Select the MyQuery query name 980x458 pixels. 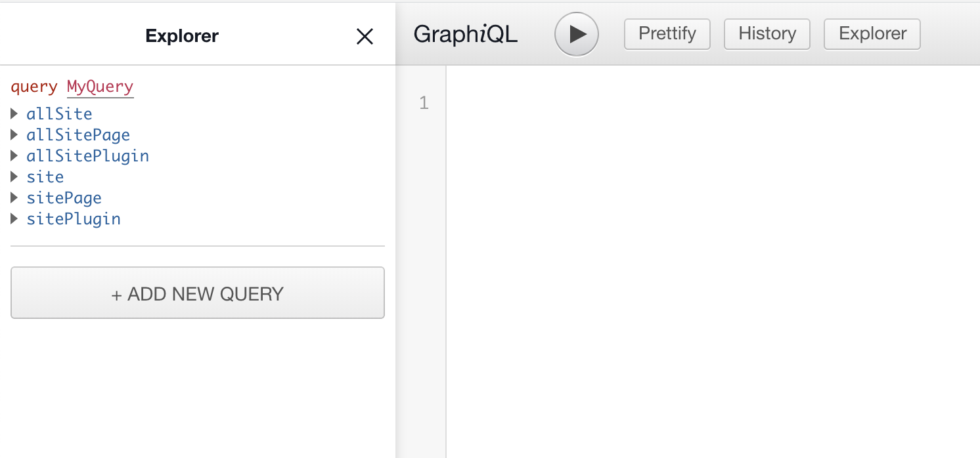pos(100,86)
